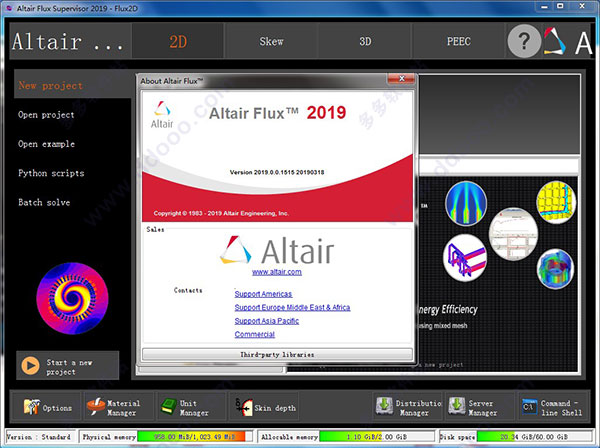
Task: Click the Disk space usage bar
Action: (x=534, y=437)
